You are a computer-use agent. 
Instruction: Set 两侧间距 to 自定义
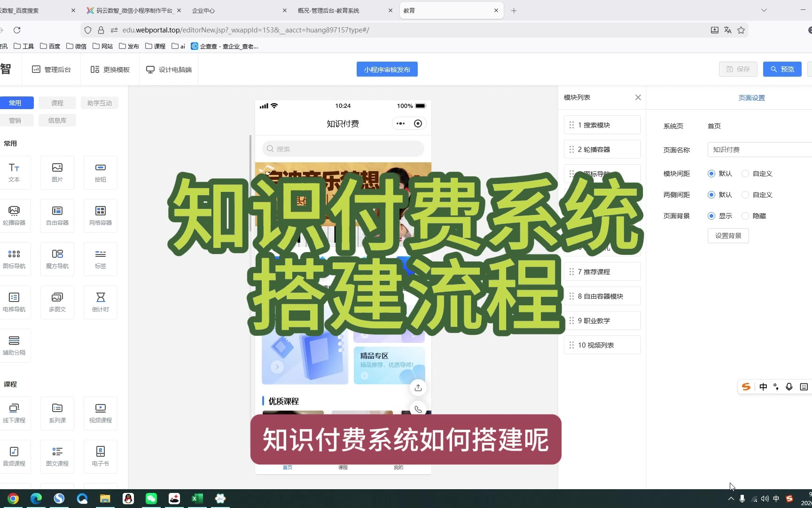pyautogui.click(x=745, y=195)
